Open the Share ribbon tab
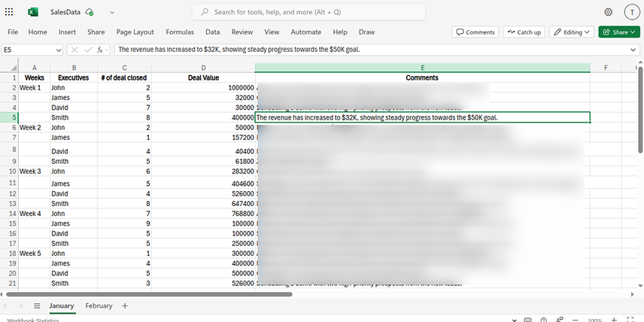644x322 pixels. 96,32
